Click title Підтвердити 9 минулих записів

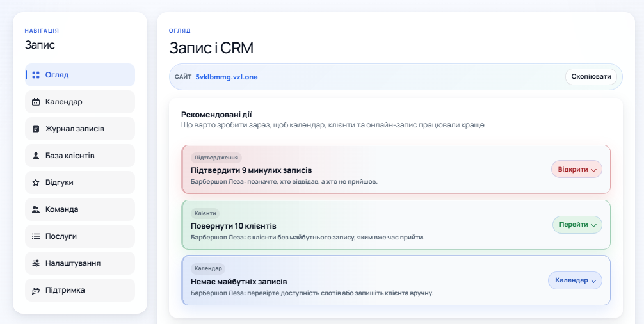252,170
